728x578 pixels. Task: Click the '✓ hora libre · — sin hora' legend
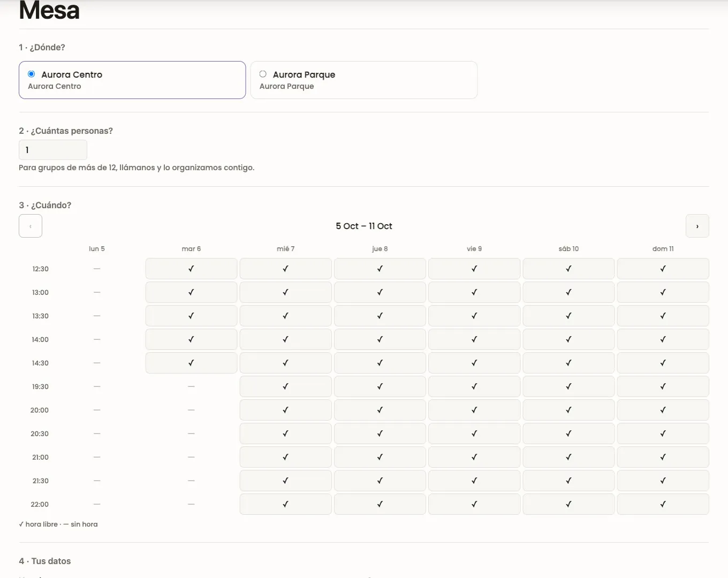[x=58, y=524]
